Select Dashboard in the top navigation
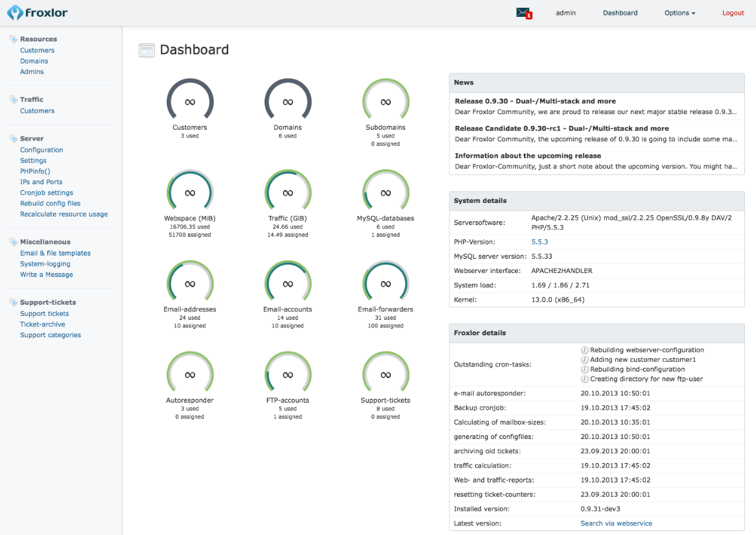This screenshot has height=535, width=756. point(620,12)
